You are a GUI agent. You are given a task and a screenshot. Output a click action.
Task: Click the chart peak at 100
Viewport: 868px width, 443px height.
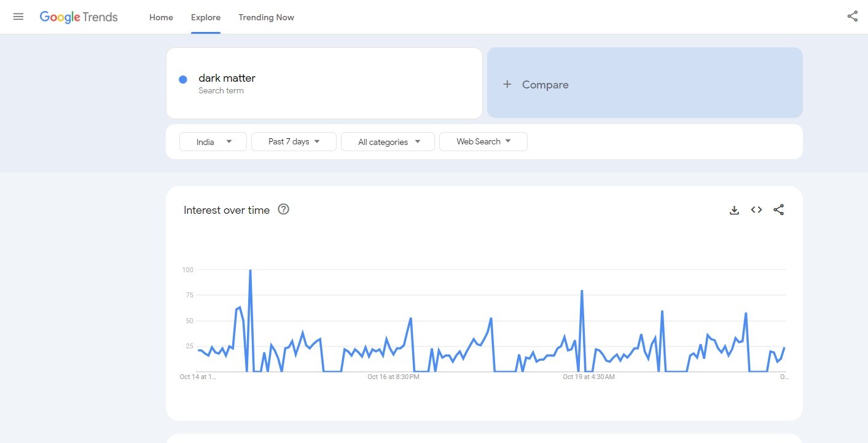pyautogui.click(x=250, y=270)
